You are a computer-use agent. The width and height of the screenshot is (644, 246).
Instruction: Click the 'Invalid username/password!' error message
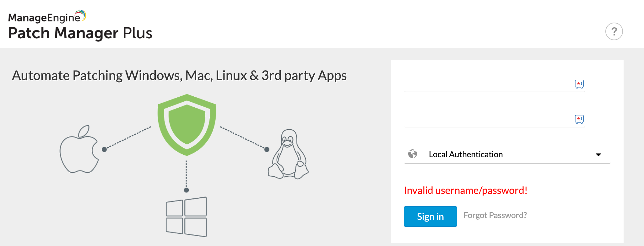(466, 190)
